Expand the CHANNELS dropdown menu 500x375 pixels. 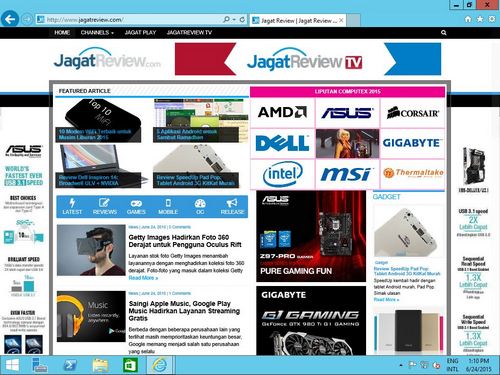(97, 33)
